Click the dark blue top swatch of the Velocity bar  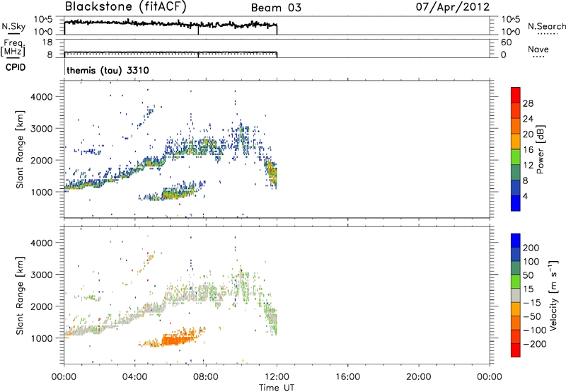click(516, 240)
